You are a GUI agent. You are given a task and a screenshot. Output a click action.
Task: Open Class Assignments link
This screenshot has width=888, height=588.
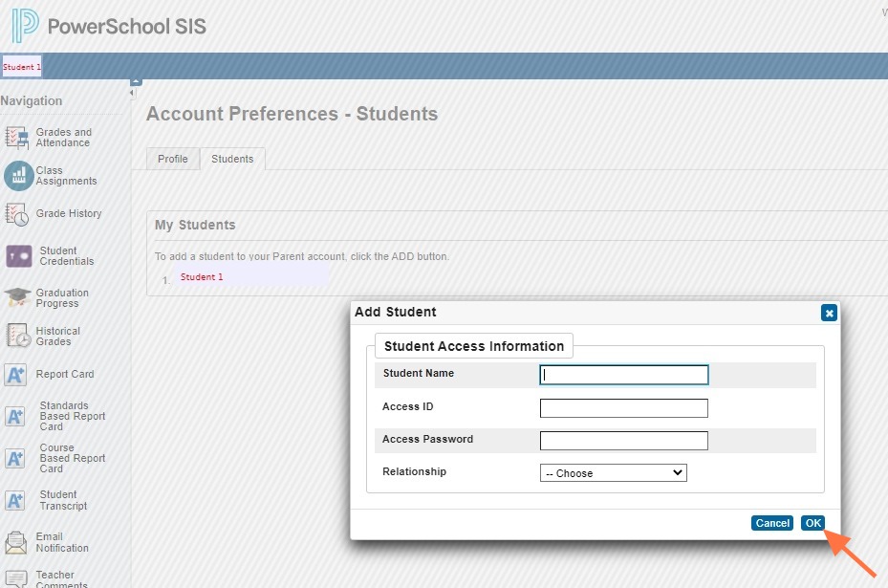point(66,176)
